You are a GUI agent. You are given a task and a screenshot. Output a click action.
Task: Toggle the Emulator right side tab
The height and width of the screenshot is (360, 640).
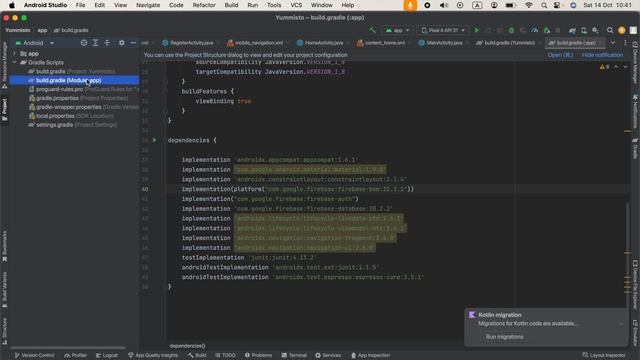pos(635,333)
